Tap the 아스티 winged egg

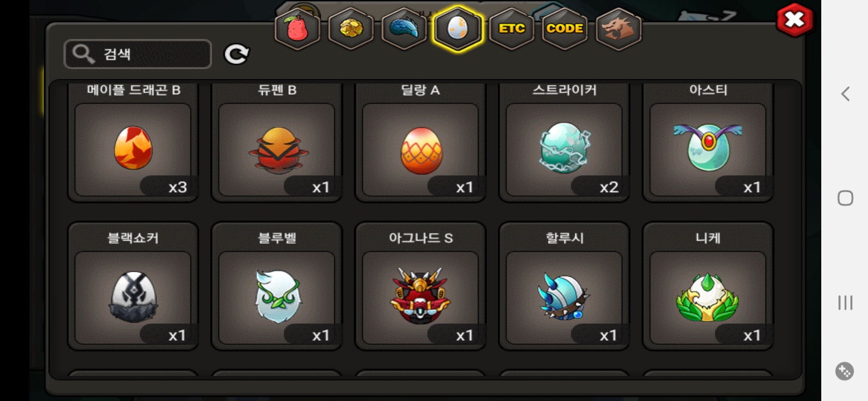click(708, 142)
